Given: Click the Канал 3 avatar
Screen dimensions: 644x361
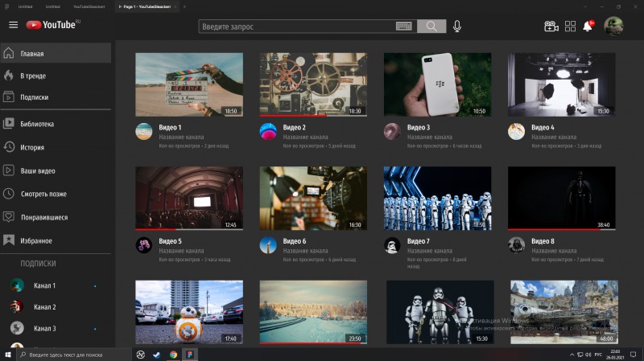Looking at the screenshot, I should [17, 328].
